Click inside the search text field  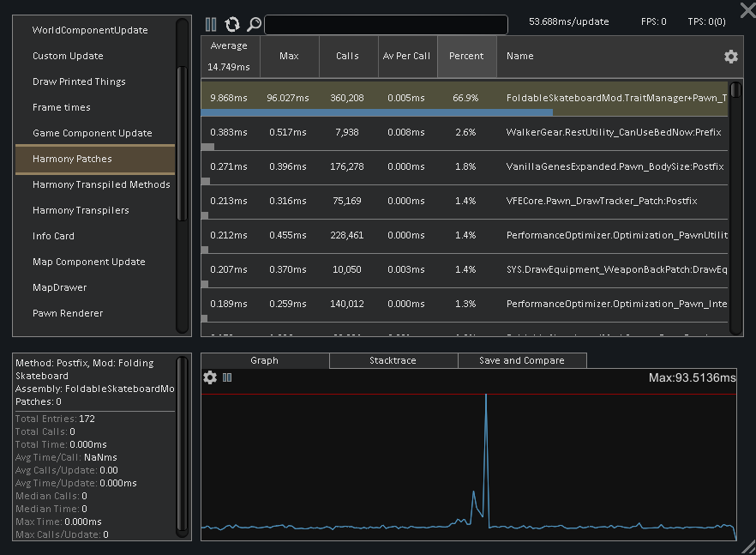[x=387, y=25]
